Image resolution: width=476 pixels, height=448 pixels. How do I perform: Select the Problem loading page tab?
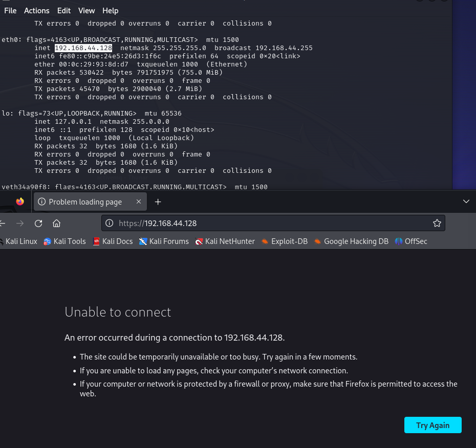pos(84,201)
